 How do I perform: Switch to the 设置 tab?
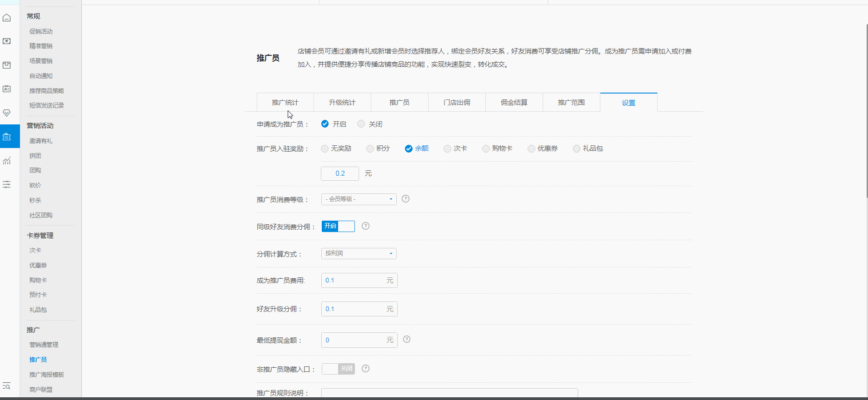629,103
